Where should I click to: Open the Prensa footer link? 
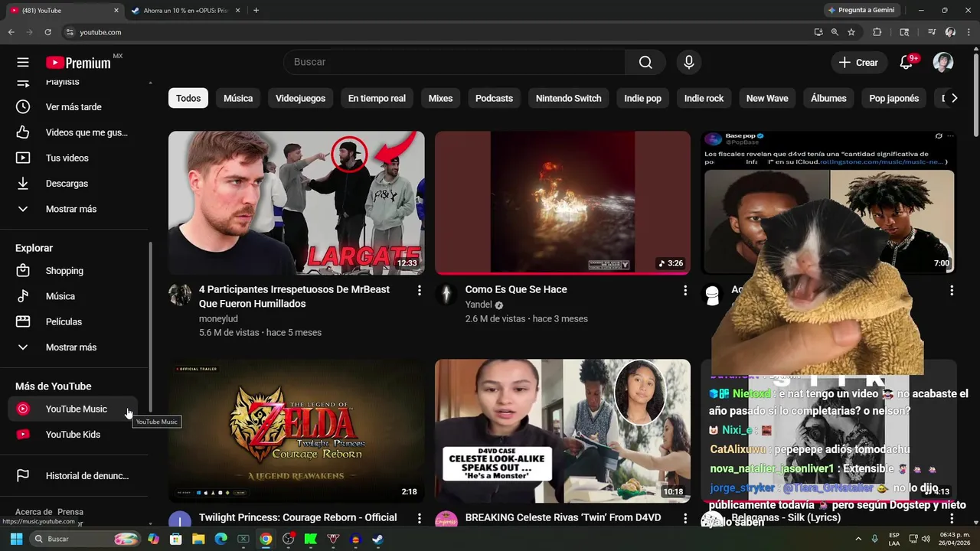coord(70,512)
